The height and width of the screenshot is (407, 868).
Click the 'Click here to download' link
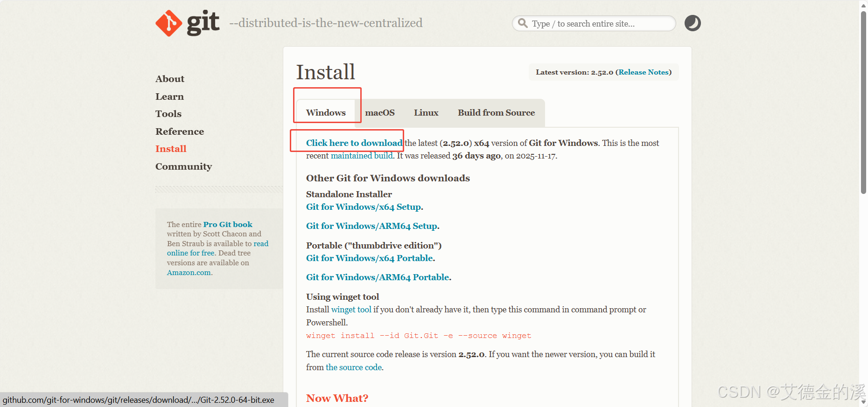tap(354, 143)
